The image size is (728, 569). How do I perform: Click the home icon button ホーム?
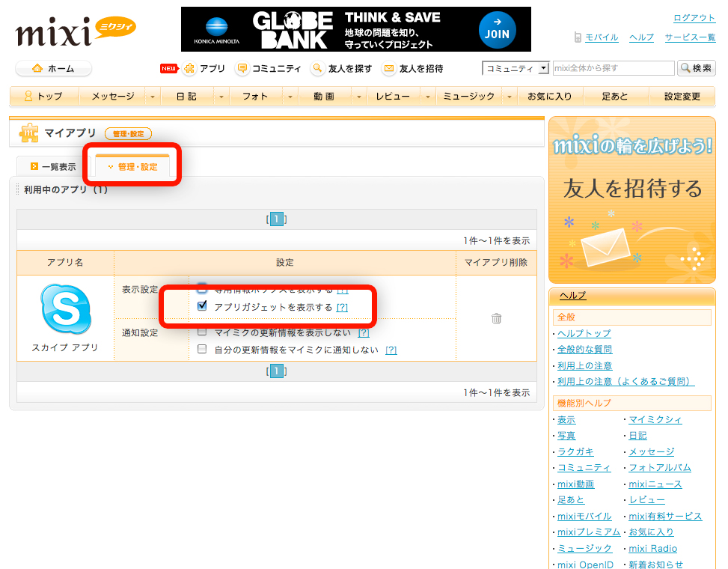53,69
